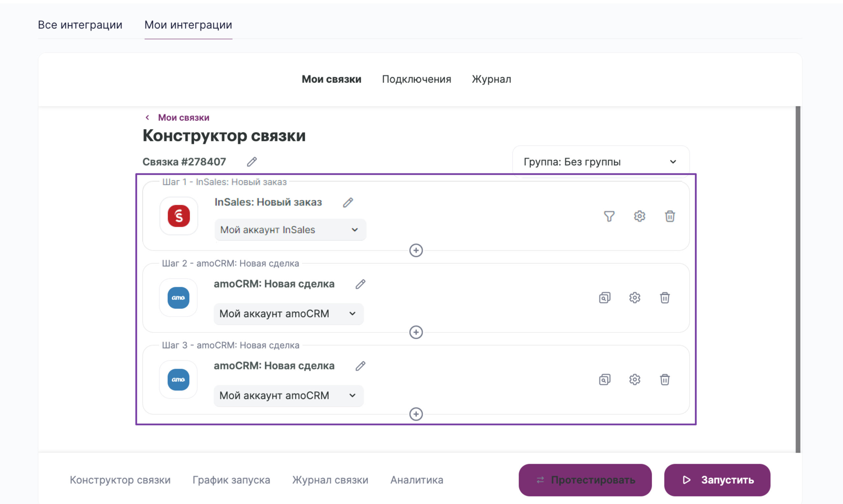
Task: Add a step after Step 1 plus icon
Action: tap(416, 251)
